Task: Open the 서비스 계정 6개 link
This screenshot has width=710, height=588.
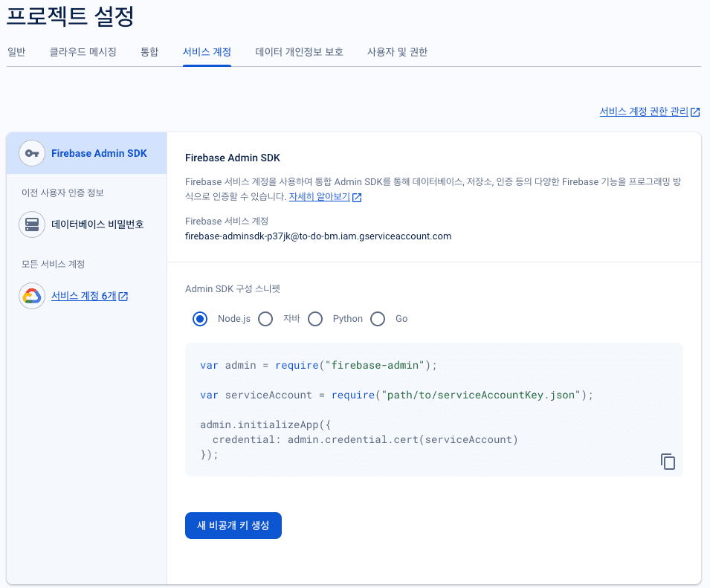Action: [84, 296]
